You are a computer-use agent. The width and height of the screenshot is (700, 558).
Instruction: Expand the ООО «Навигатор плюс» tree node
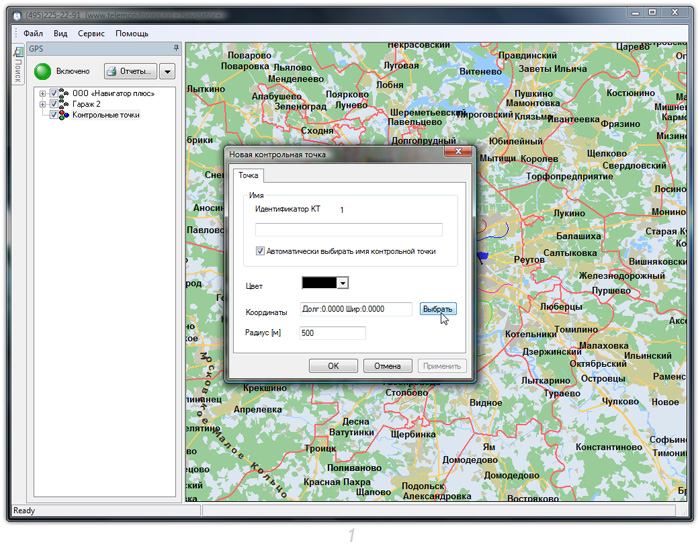[x=42, y=94]
